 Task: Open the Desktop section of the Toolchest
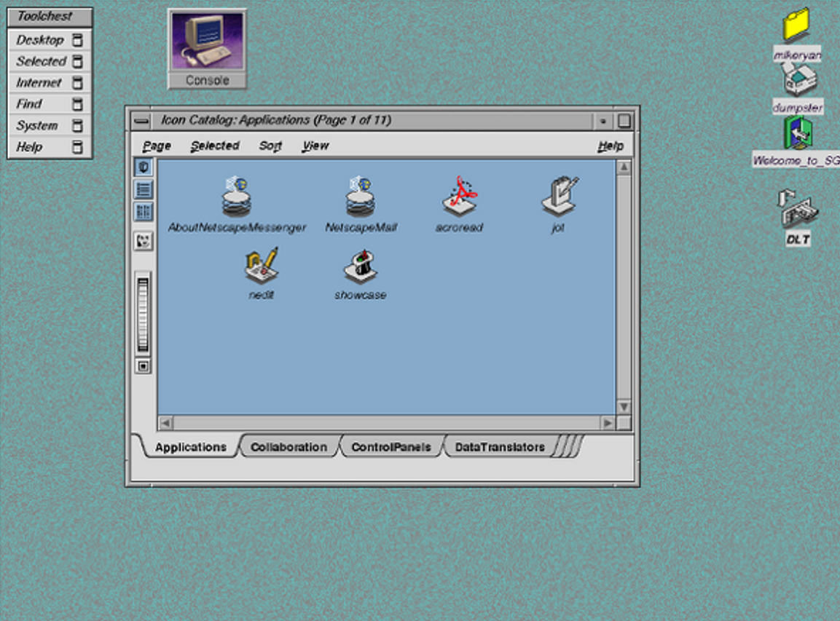(x=40, y=40)
